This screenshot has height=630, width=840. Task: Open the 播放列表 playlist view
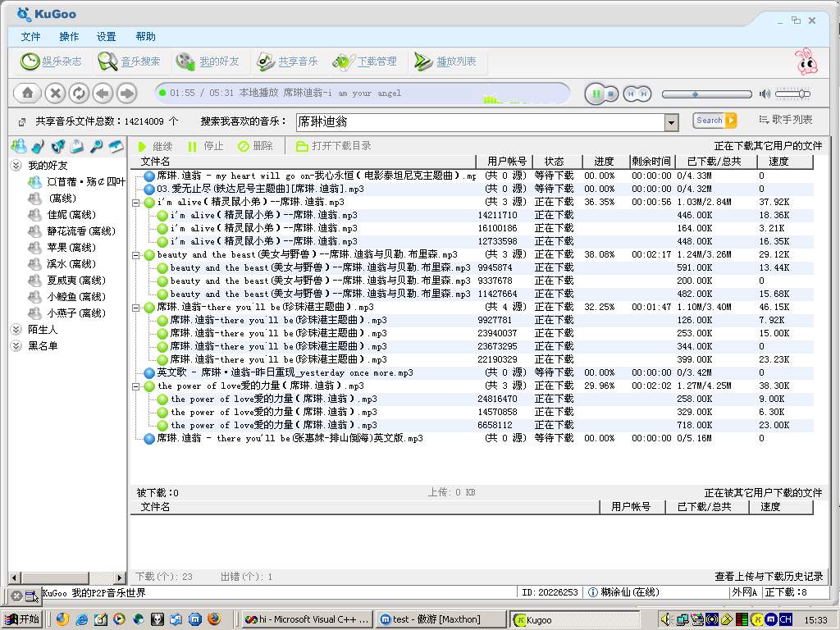click(445, 62)
